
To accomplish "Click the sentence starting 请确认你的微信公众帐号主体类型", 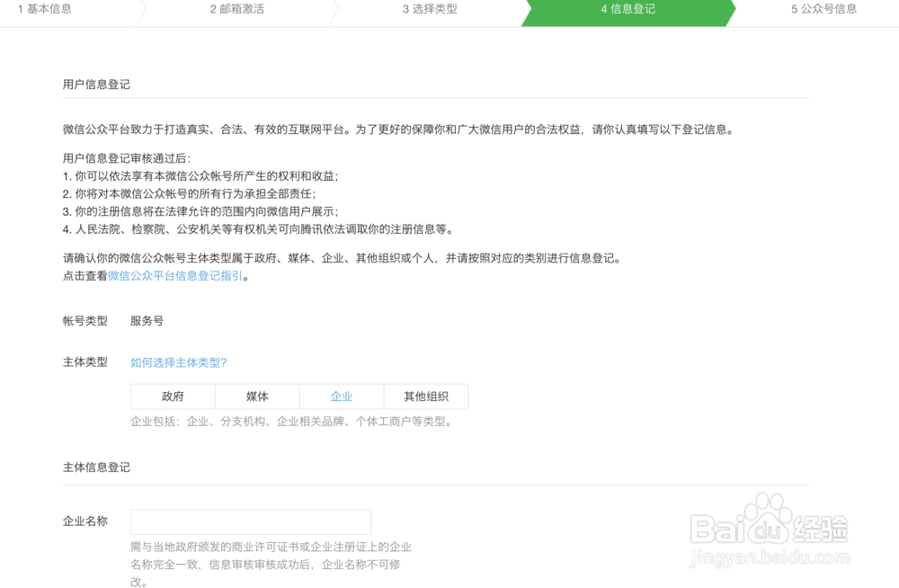I will (x=343, y=258).
